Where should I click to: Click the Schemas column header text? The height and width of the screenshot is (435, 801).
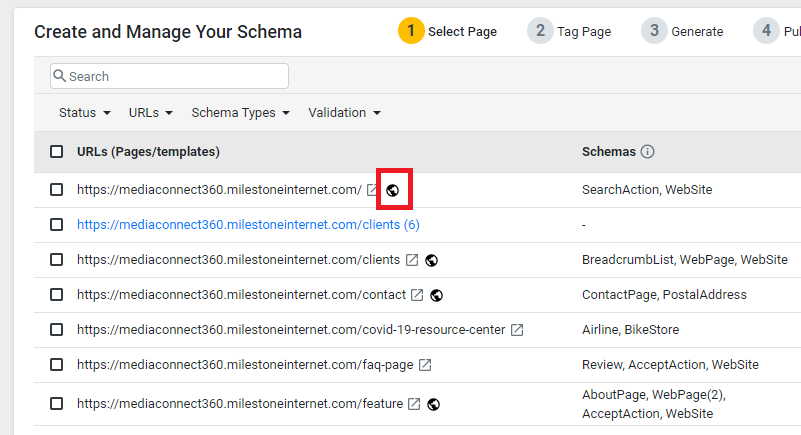tap(608, 152)
